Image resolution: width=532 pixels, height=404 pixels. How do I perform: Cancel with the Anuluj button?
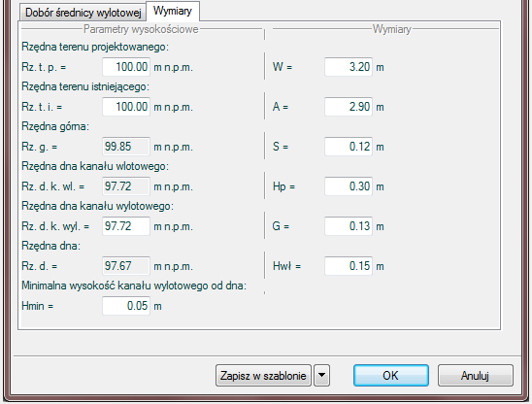click(475, 376)
